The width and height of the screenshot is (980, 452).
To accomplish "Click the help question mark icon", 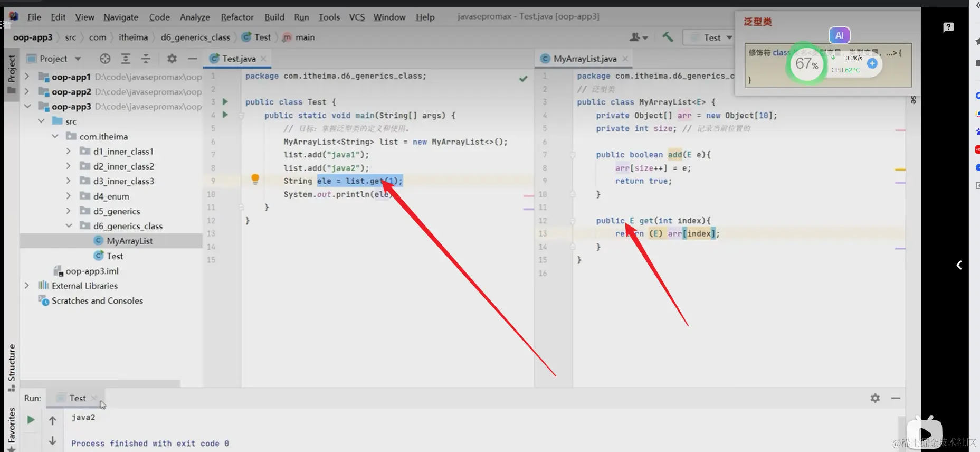I will click(948, 27).
